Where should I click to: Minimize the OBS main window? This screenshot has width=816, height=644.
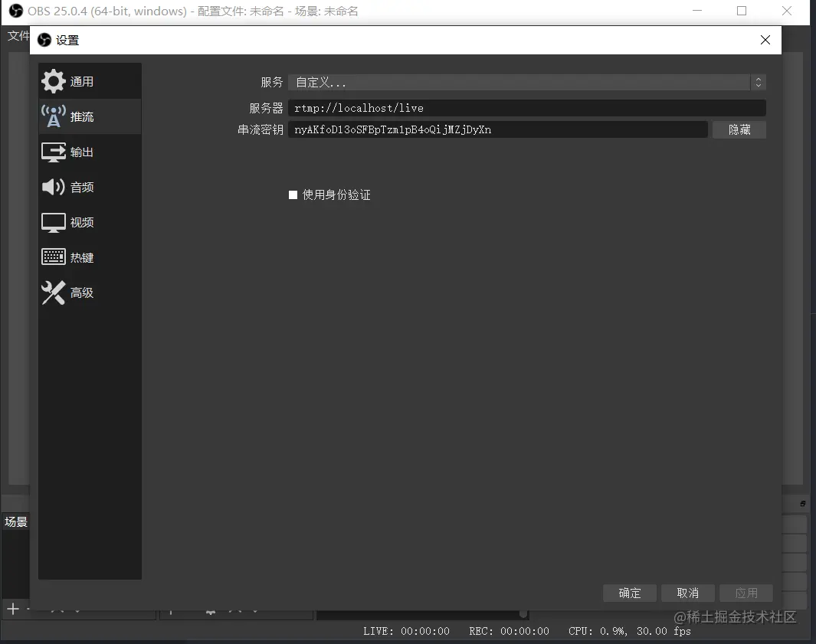tap(697, 11)
